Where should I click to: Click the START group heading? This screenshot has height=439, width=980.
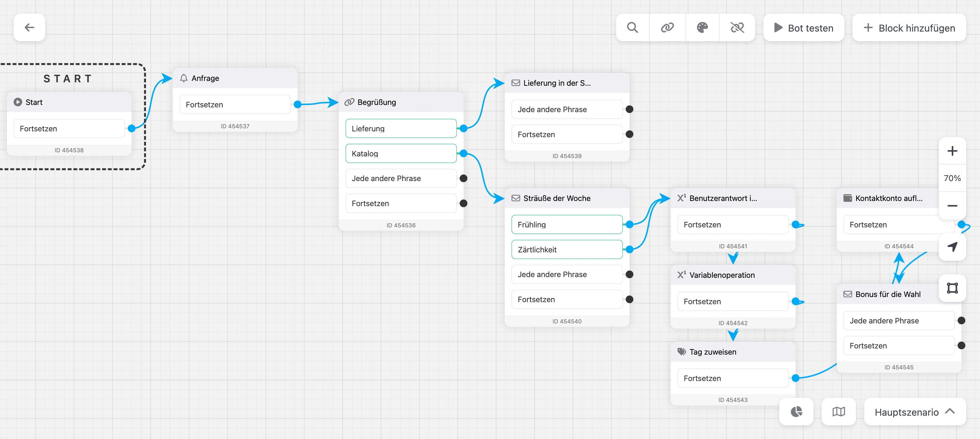coord(68,79)
